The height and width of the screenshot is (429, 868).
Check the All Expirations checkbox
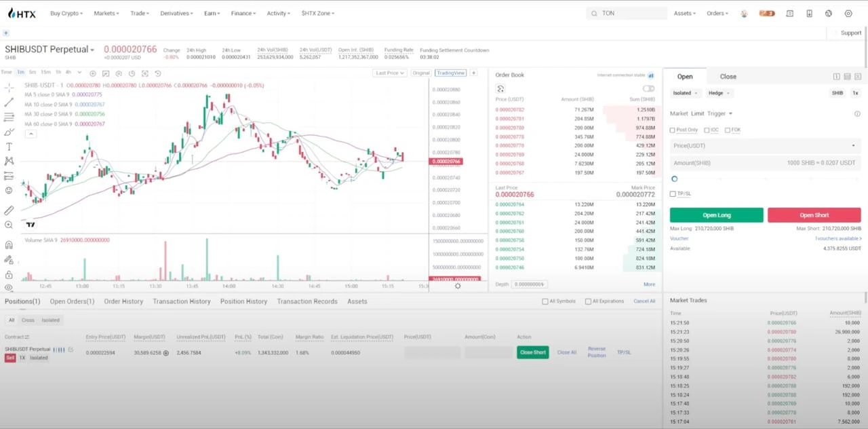[x=588, y=301]
